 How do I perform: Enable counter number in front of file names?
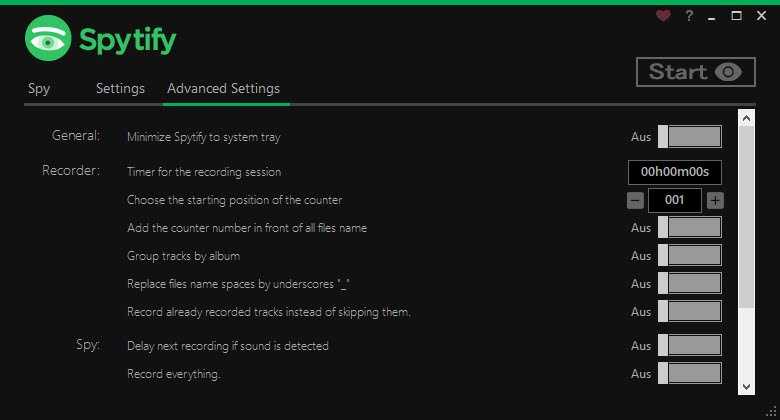690,228
